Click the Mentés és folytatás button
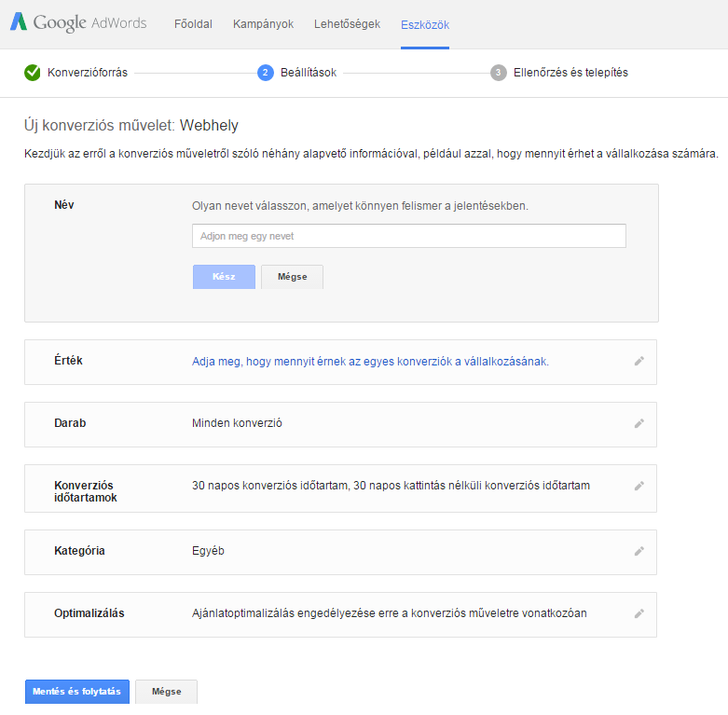The width and height of the screenshot is (728, 715). point(77,692)
